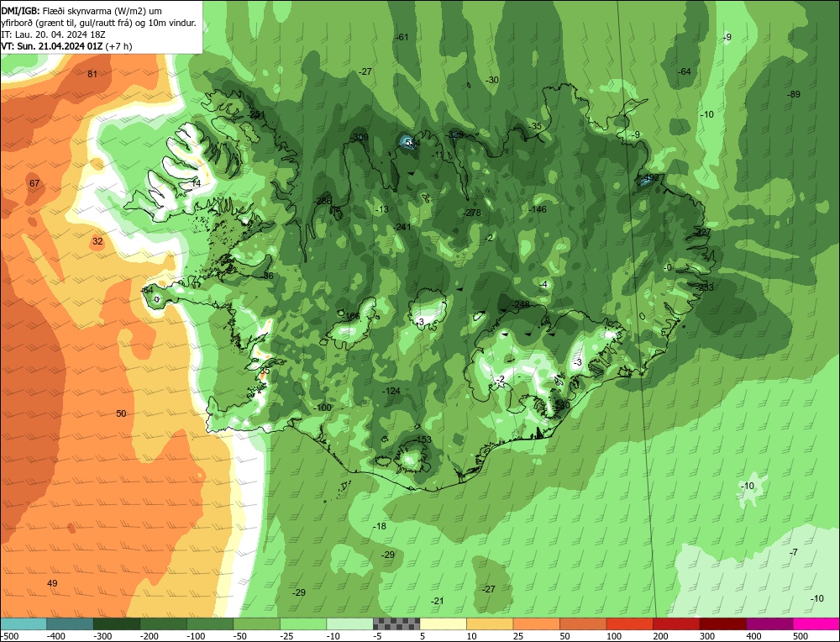Select the maroon swatch between 300 and 400

(723, 624)
